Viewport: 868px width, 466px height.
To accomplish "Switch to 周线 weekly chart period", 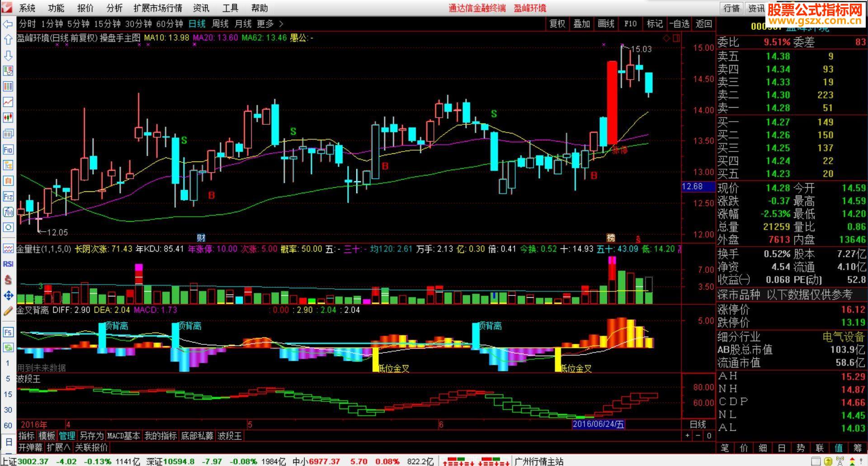I will [220, 24].
